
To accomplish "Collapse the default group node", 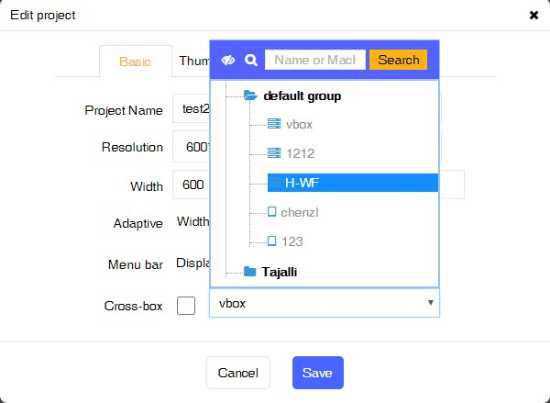I will click(x=302, y=96).
